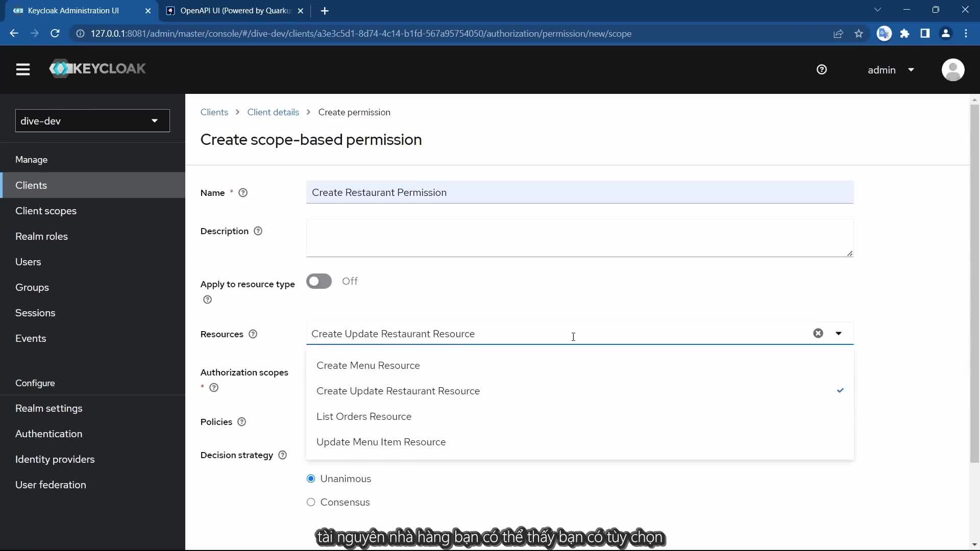Select the Consensus radio button
This screenshot has height=551, width=980.
point(311,502)
